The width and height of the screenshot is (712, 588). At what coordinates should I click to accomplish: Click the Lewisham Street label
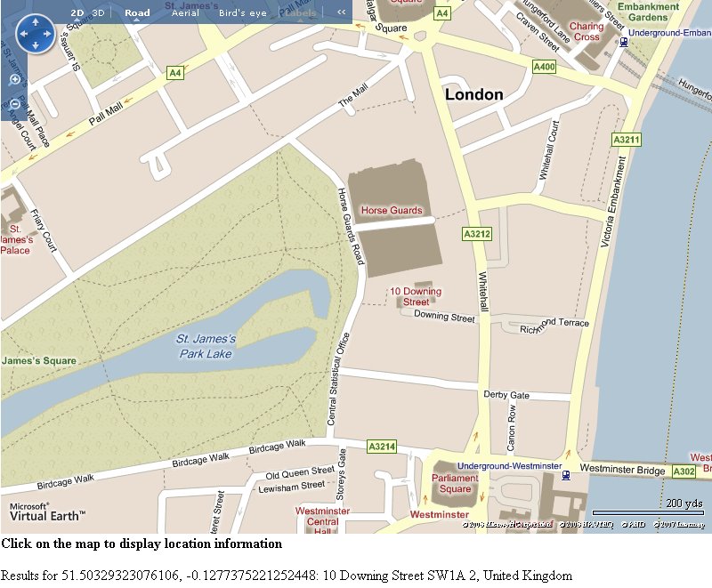coord(292,487)
